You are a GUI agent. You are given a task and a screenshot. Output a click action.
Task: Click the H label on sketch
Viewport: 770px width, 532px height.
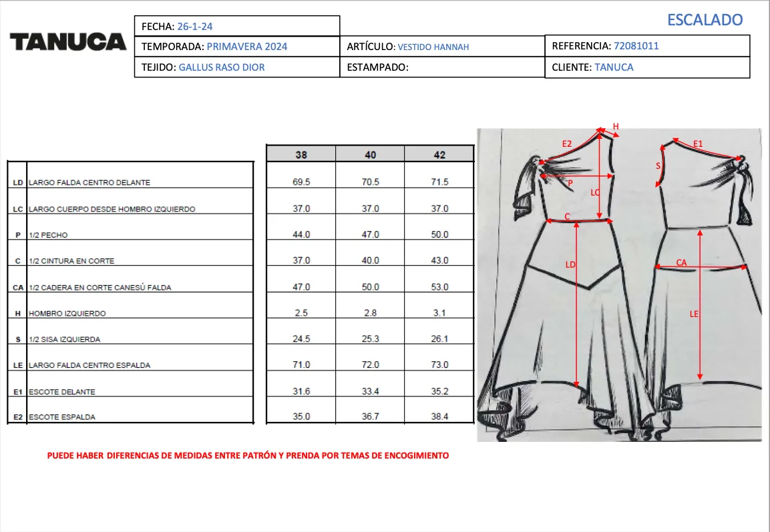tap(616, 127)
